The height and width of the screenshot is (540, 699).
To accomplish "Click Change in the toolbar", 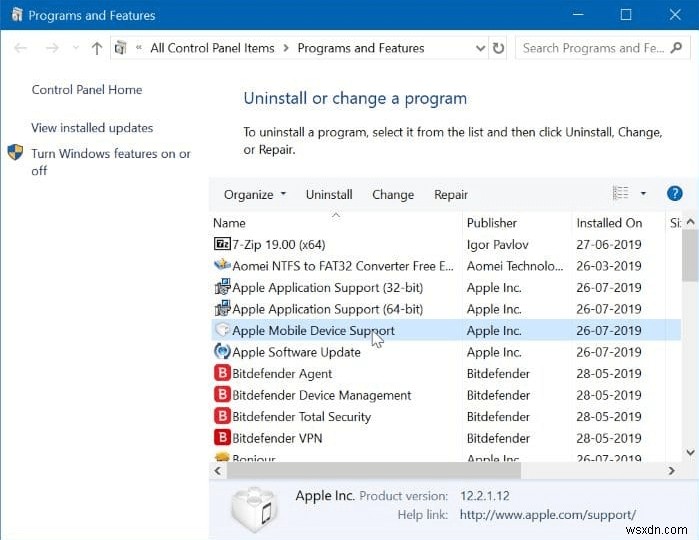I will tap(393, 194).
